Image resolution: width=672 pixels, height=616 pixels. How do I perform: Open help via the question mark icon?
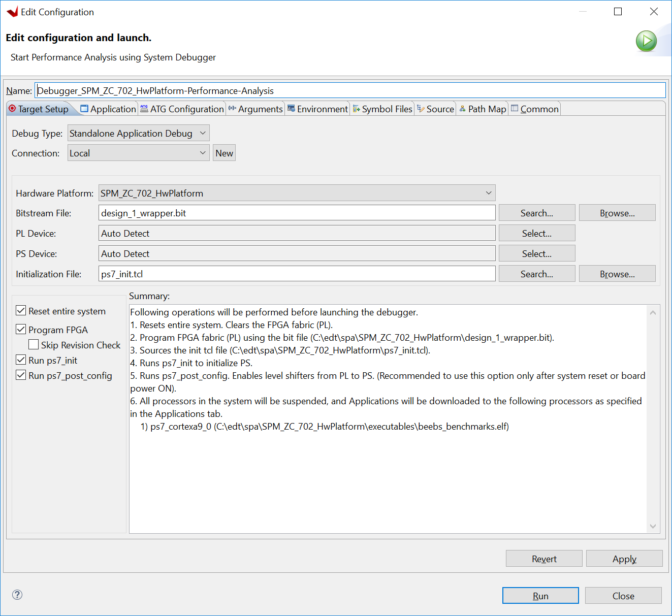(17, 594)
